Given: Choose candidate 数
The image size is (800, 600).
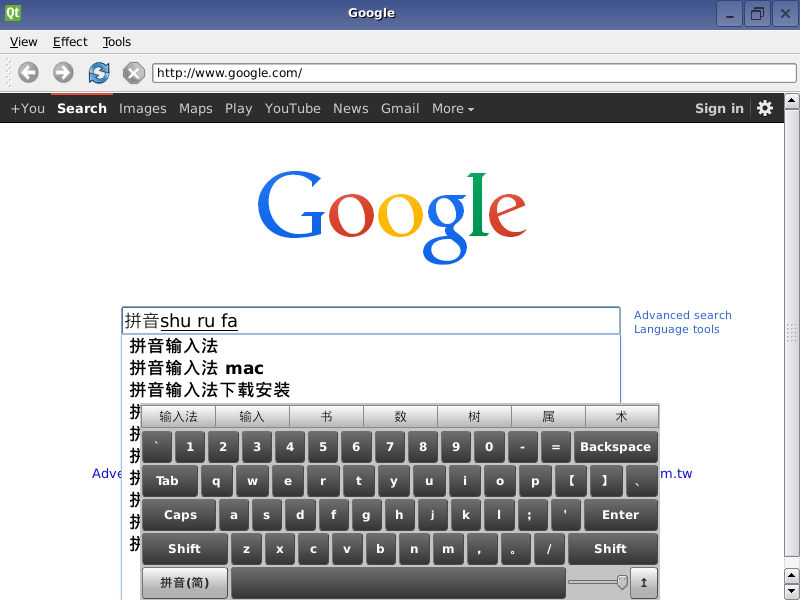Looking at the screenshot, I should coord(400,416).
